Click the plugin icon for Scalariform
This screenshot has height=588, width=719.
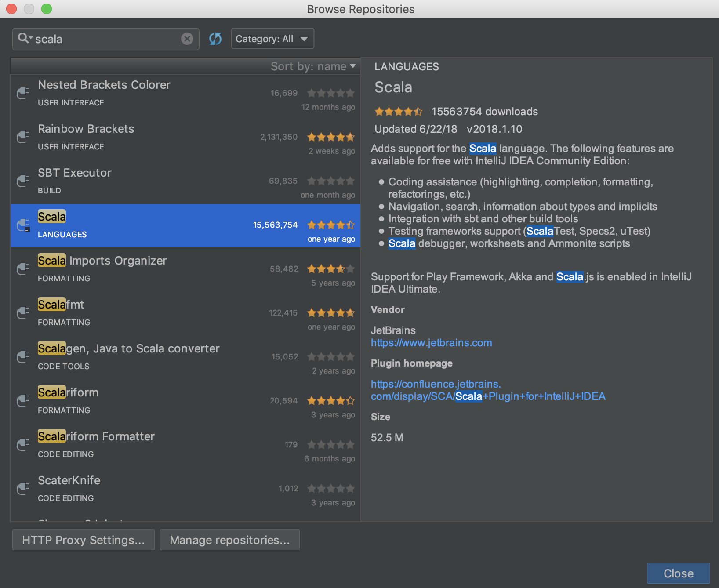[x=23, y=400]
